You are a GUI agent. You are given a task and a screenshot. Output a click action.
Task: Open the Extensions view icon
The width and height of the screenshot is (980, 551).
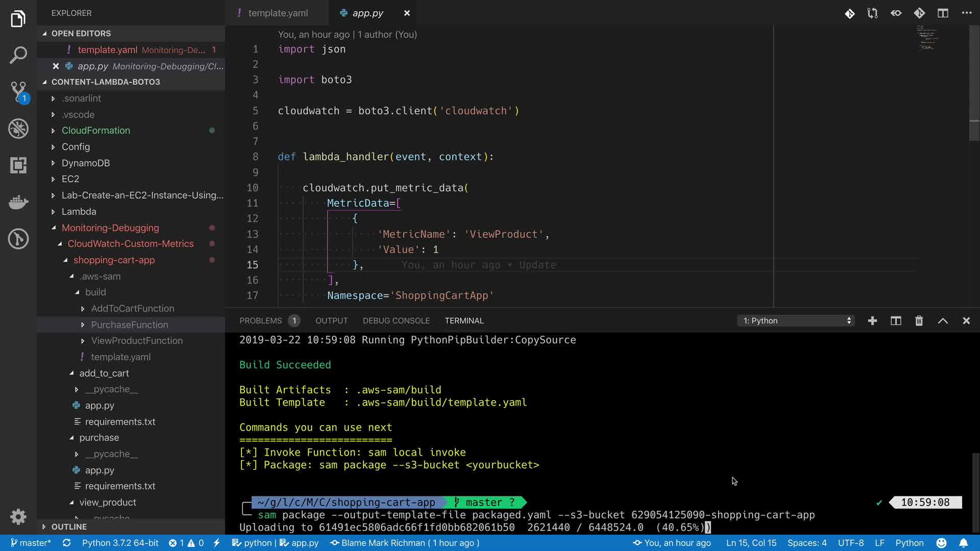pos(18,165)
